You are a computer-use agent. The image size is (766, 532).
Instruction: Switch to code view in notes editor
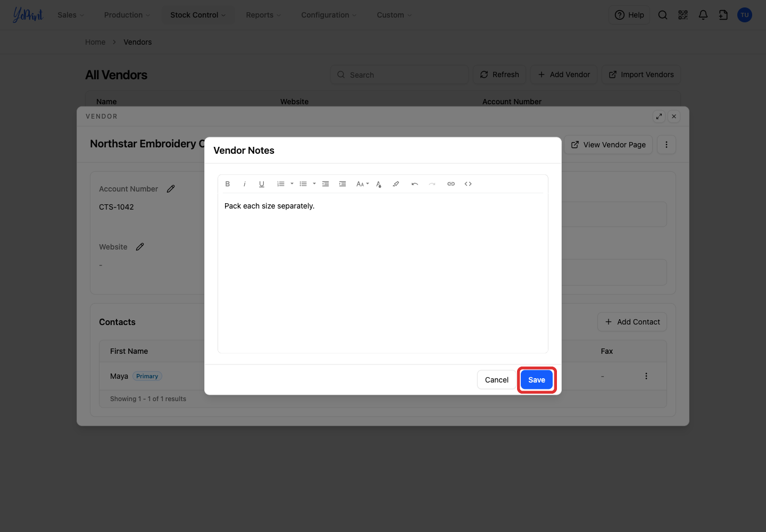pyautogui.click(x=468, y=184)
